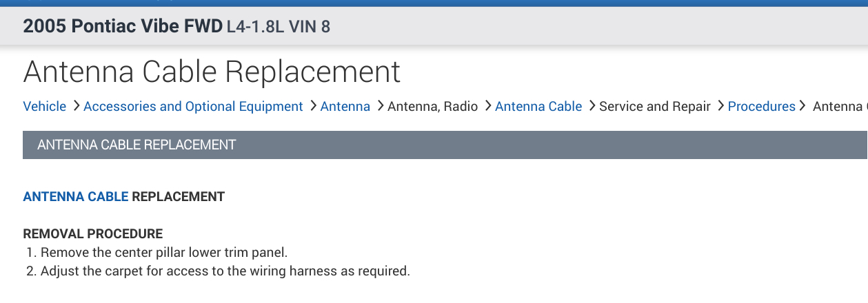Click the Antenna Cable Replacement page heading
The image size is (868, 303).
click(x=212, y=72)
